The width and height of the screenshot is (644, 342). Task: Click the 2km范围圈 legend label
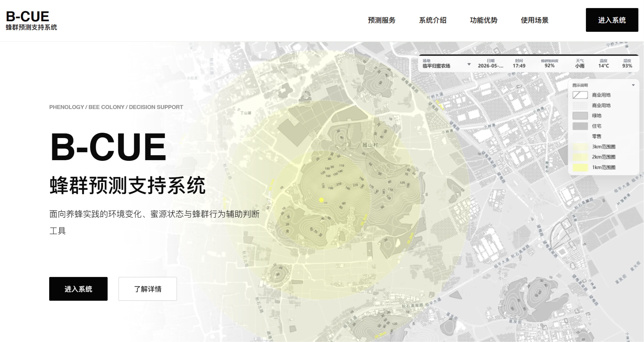pyautogui.click(x=604, y=157)
